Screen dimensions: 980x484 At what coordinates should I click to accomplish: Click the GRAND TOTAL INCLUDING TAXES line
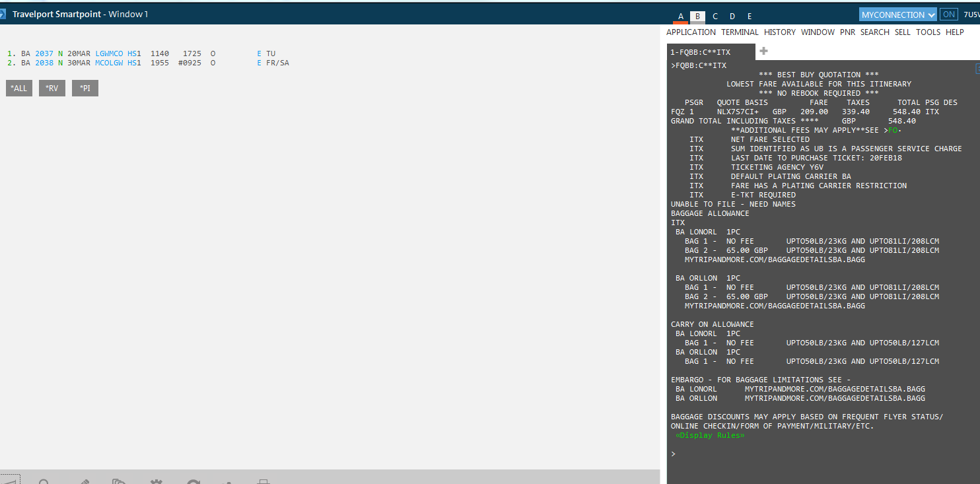[793, 121]
